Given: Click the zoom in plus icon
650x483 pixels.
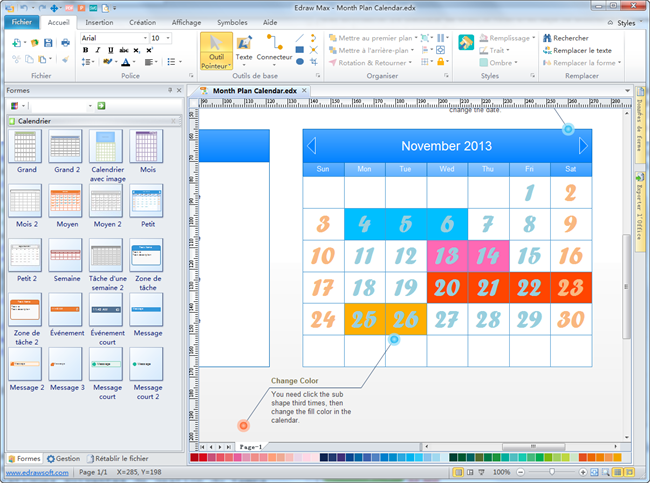Looking at the screenshot, I should [583, 472].
